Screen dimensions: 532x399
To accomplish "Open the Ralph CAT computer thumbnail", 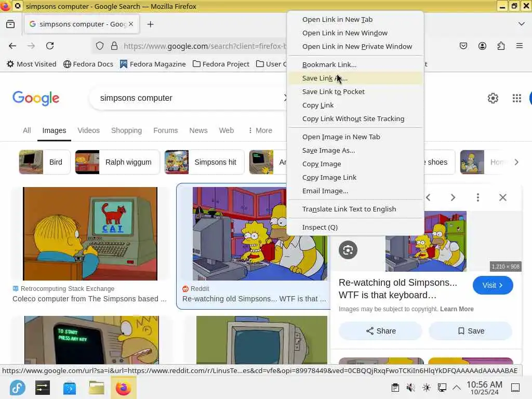I will click(x=90, y=234).
